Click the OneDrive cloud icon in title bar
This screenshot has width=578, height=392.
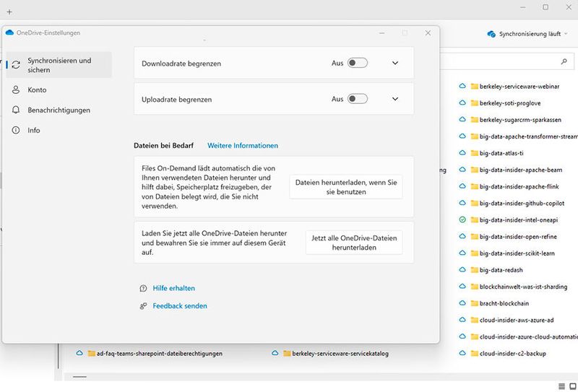pyautogui.click(x=10, y=32)
